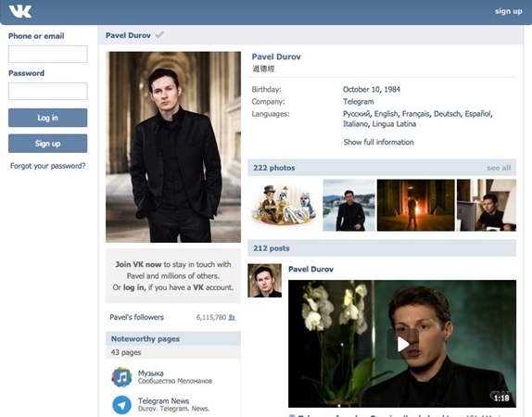Click Forgot your password link

click(48, 166)
